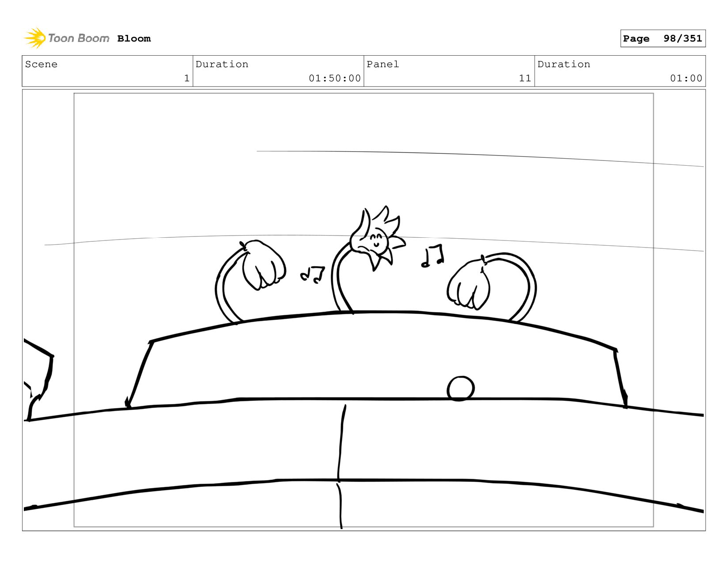Image resolution: width=728 pixels, height=564 pixels.
Task: Select scene duration '01:50:00'
Action: pyautogui.click(x=335, y=78)
